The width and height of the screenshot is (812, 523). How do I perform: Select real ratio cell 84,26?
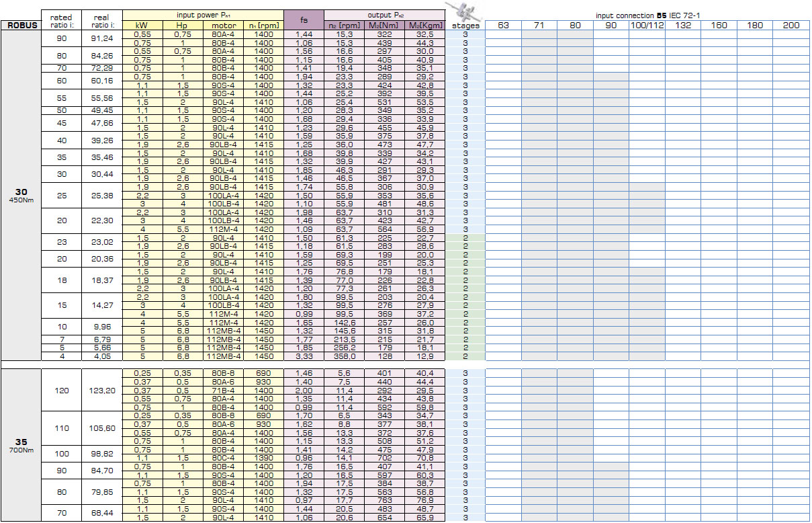pos(101,55)
